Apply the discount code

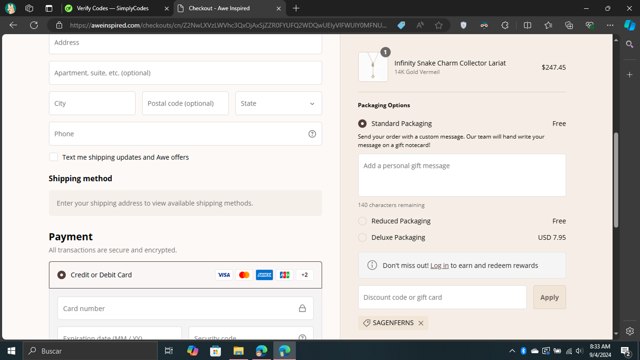pyautogui.click(x=549, y=298)
